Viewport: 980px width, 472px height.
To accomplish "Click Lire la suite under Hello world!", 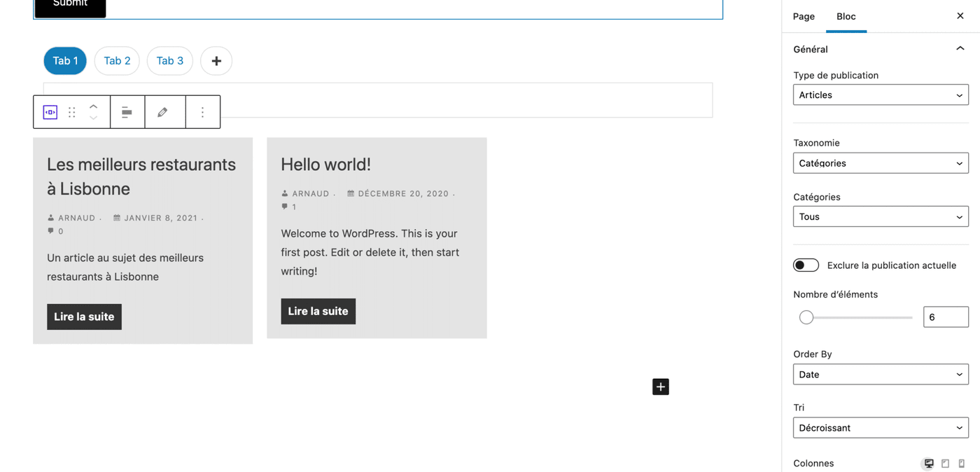I will (x=318, y=312).
